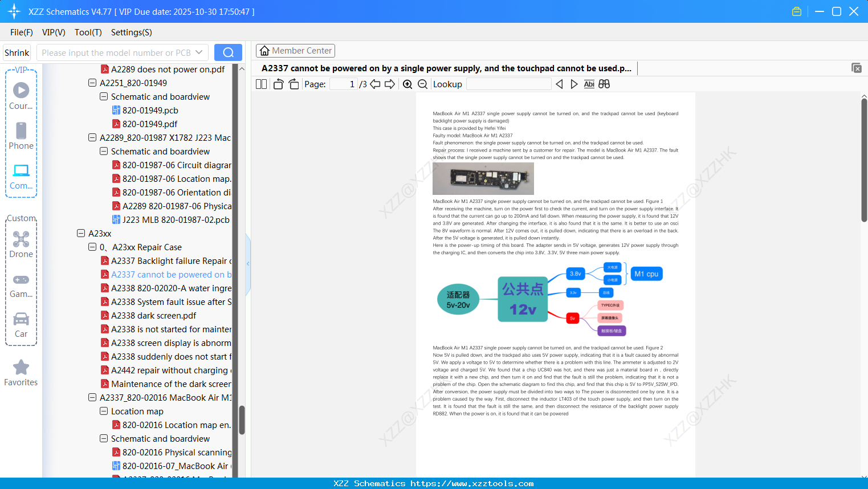Collapse the A2337_820-02016 MacBook Air node
The image size is (868, 489).
(x=92, y=397)
